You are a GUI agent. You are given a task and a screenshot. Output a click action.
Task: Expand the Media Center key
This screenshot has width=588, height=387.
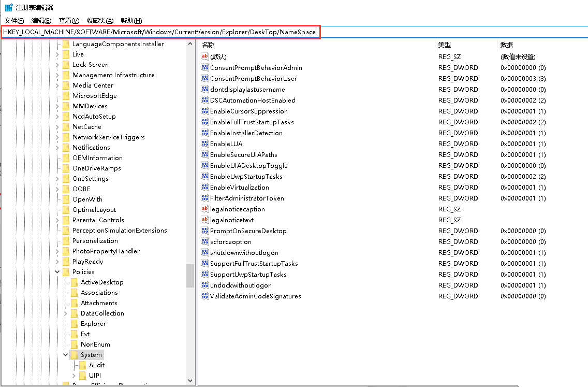pos(57,85)
